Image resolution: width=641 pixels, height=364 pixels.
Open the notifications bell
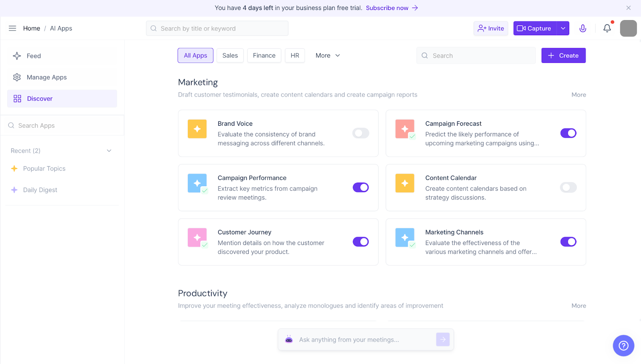[x=607, y=28]
